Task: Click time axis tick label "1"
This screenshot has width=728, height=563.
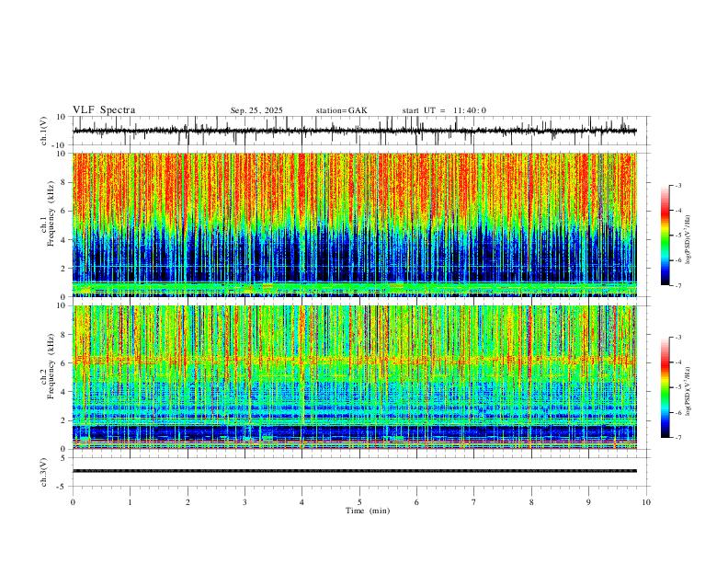Action: coord(130,502)
